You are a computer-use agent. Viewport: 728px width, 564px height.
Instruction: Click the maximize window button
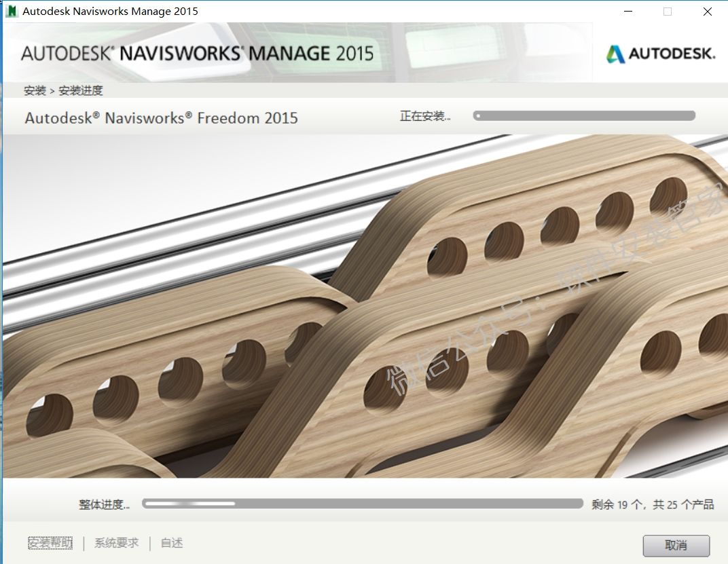click(668, 12)
